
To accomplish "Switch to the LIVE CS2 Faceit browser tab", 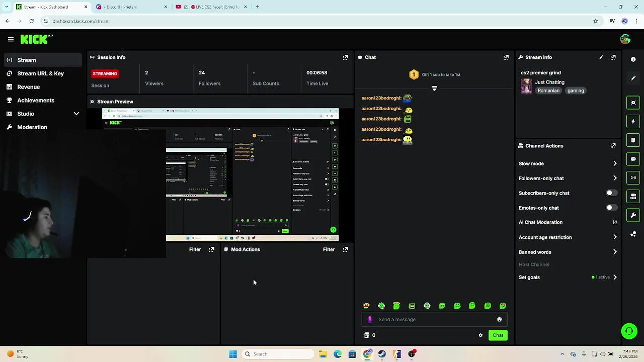I will pos(211,7).
